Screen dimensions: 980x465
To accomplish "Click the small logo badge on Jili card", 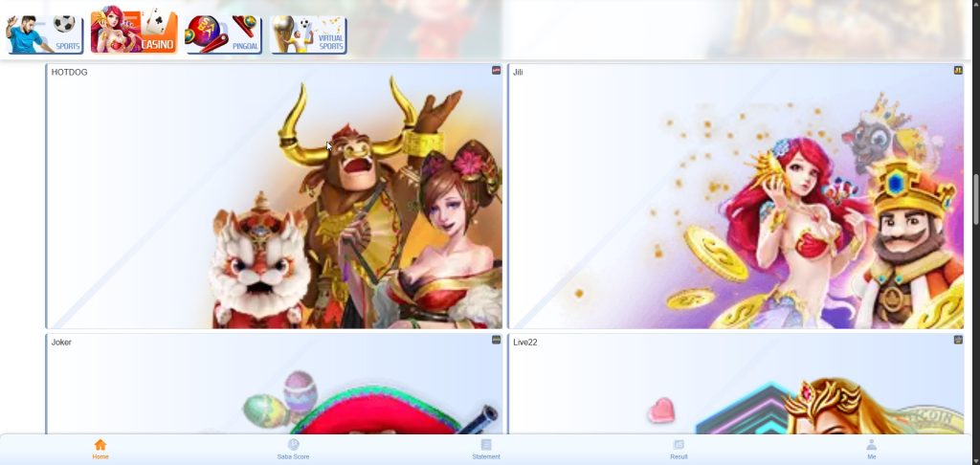I will click(x=957, y=71).
